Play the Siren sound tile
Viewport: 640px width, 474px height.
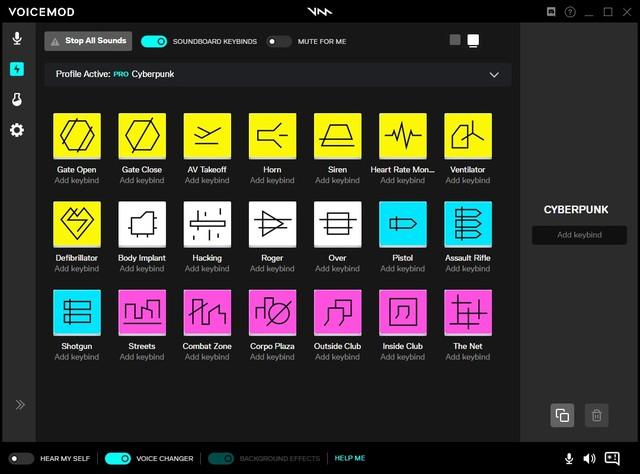point(338,137)
